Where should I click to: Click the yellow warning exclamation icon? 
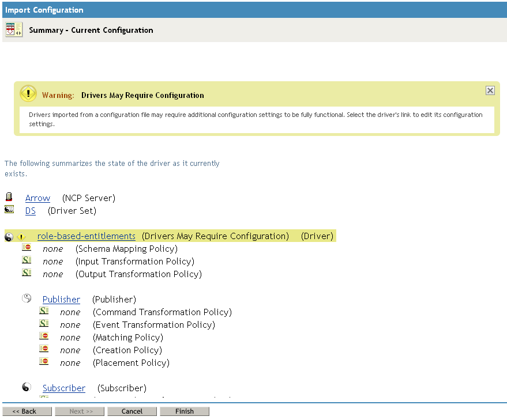[28, 94]
